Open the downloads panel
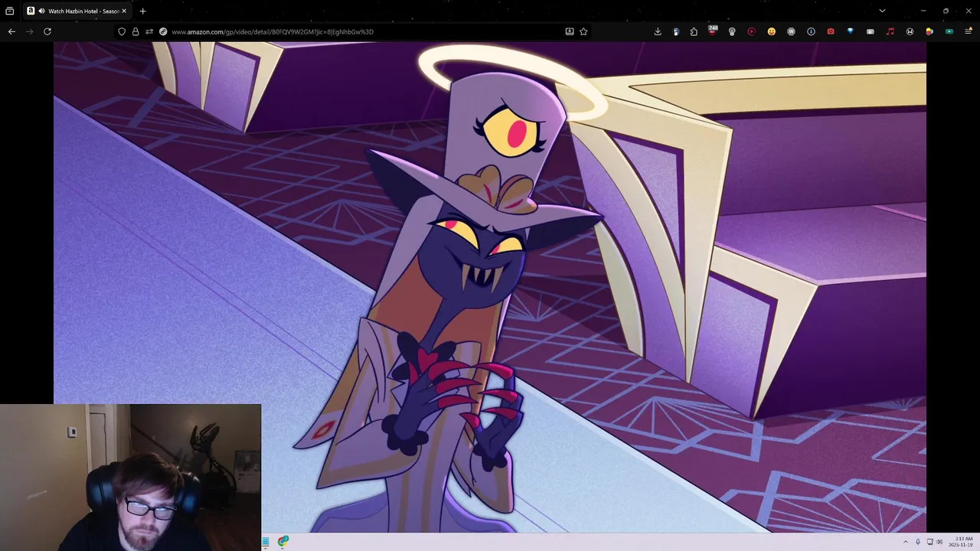The image size is (980, 551). coord(658,31)
